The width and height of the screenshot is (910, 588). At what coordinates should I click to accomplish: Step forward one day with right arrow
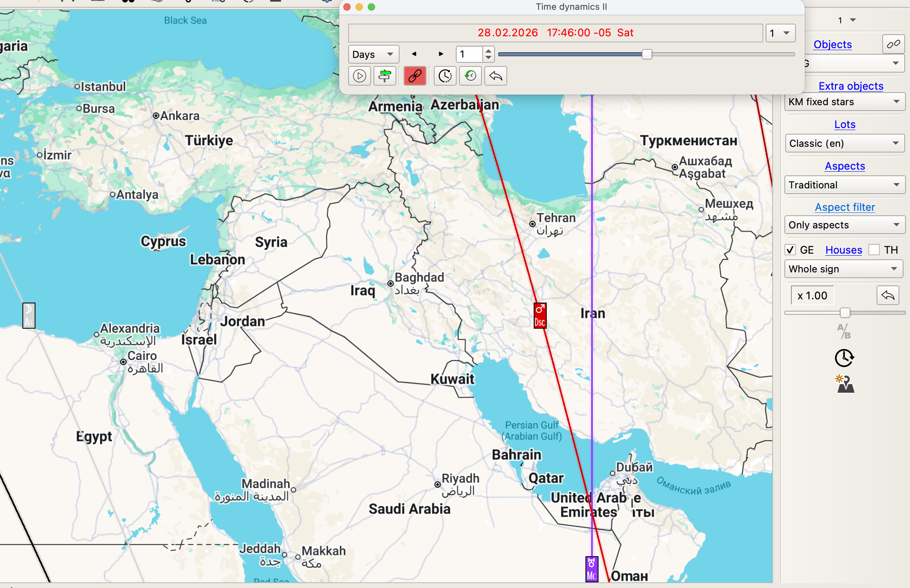(440, 53)
